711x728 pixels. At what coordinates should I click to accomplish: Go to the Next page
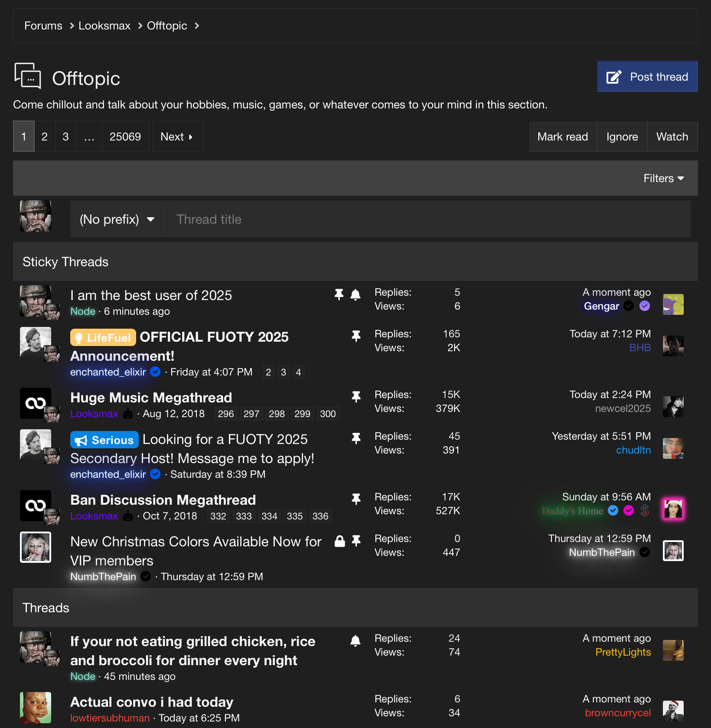177,137
